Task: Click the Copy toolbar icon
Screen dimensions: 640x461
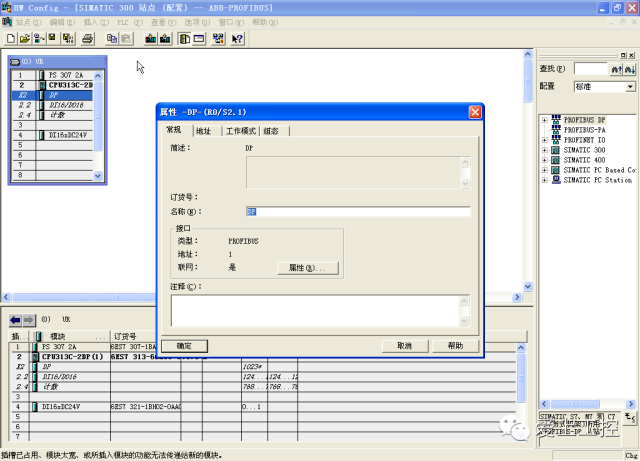Action: [111, 39]
